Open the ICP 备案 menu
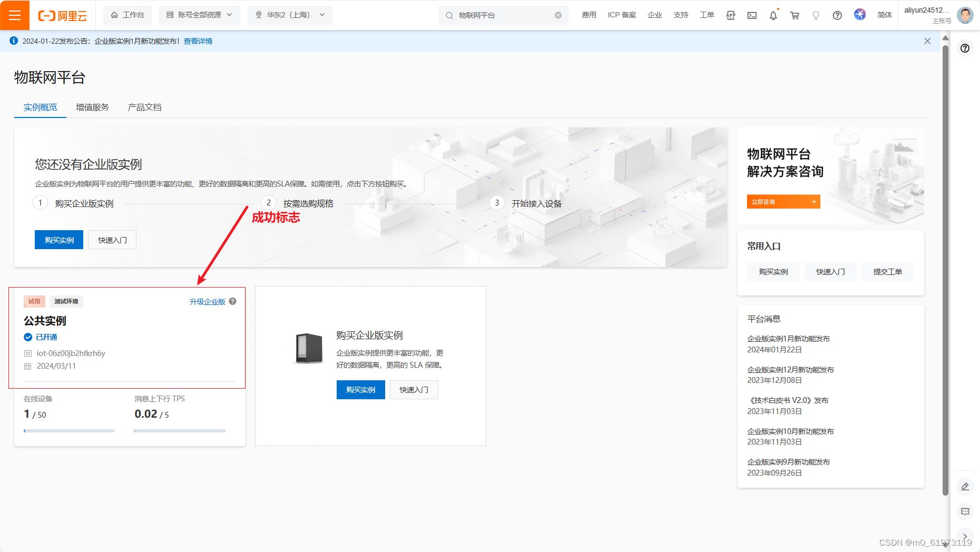980x552 pixels. click(622, 15)
